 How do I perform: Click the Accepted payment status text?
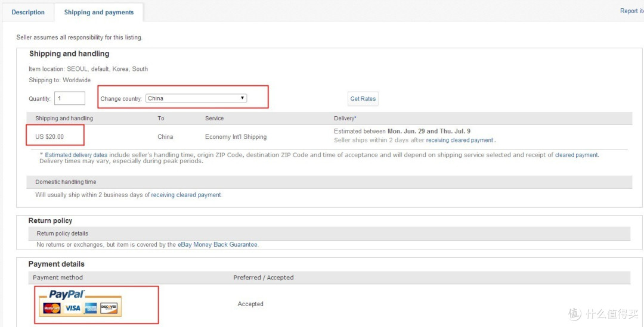(x=250, y=304)
